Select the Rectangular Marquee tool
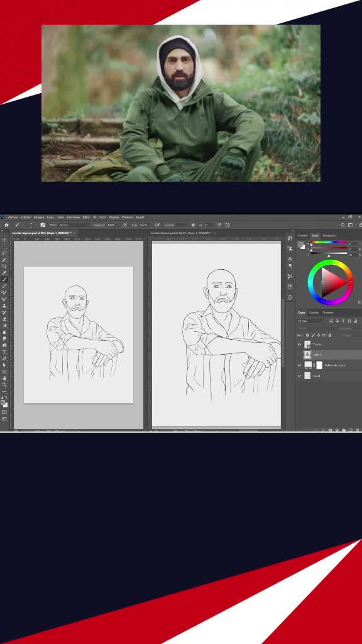This screenshot has width=362, height=644. [x=4, y=246]
